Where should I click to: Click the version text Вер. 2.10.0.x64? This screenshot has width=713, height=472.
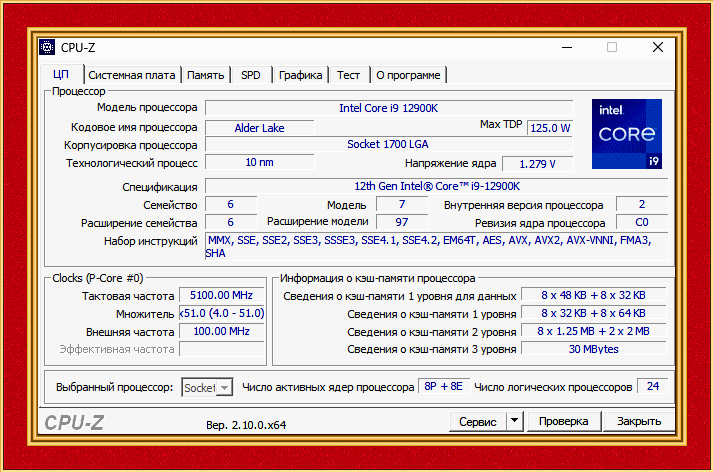pos(246,425)
